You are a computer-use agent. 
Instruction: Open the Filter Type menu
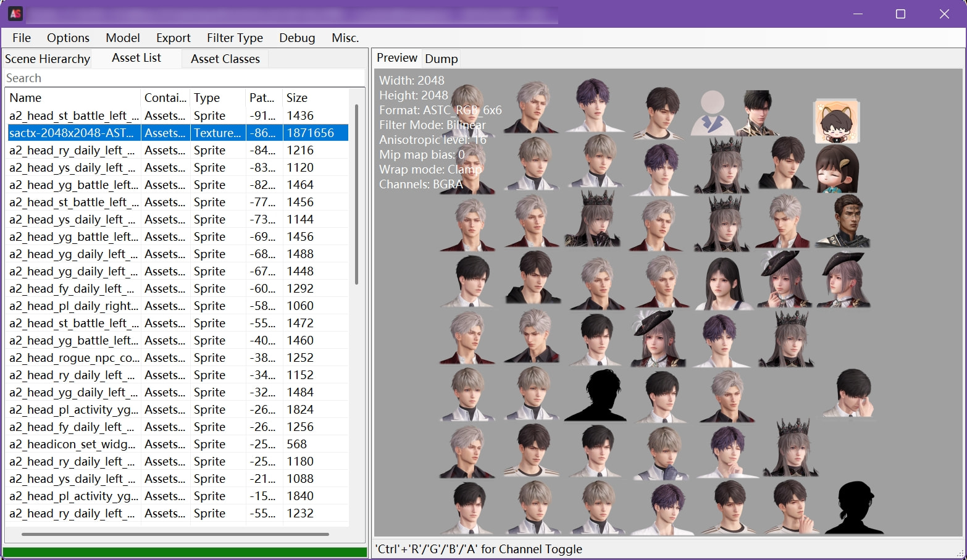pyautogui.click(x=235, y=38)
